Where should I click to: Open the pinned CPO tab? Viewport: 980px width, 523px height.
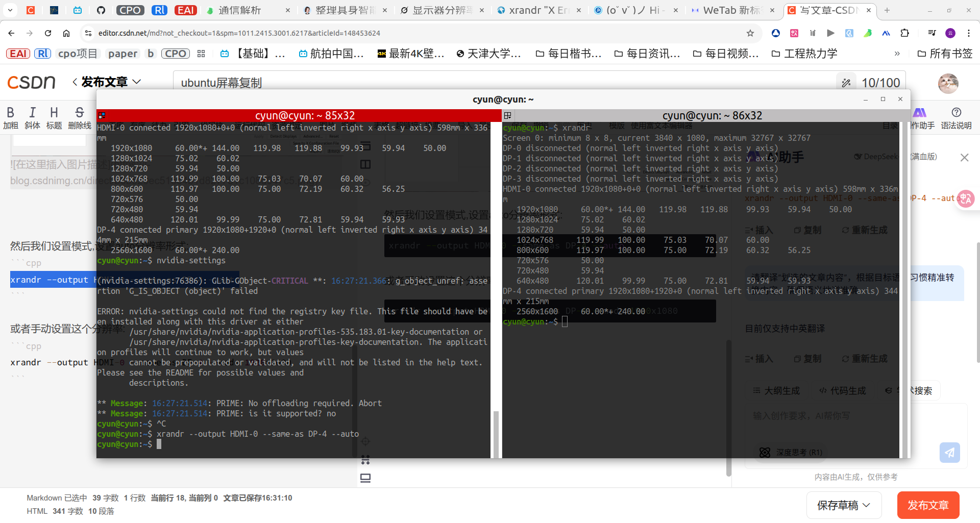point(130,10)
